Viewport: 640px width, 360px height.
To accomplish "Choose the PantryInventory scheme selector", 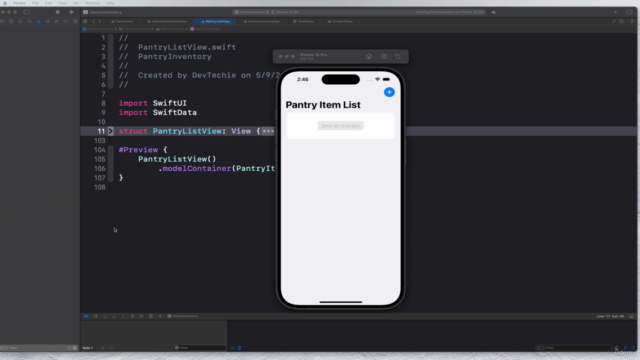I will coord(250,12).
